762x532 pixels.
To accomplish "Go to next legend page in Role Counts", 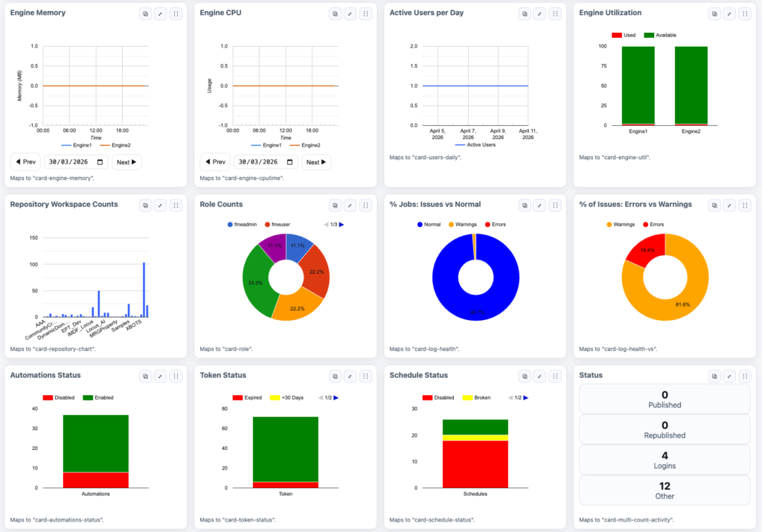I will pos(342,224).
